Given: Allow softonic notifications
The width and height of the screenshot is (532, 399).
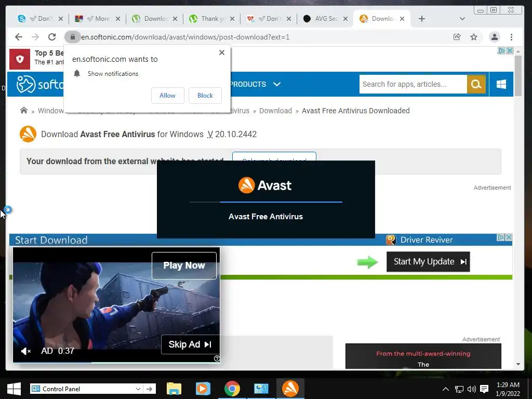Looking at the screenshot, I should [168, 96].
